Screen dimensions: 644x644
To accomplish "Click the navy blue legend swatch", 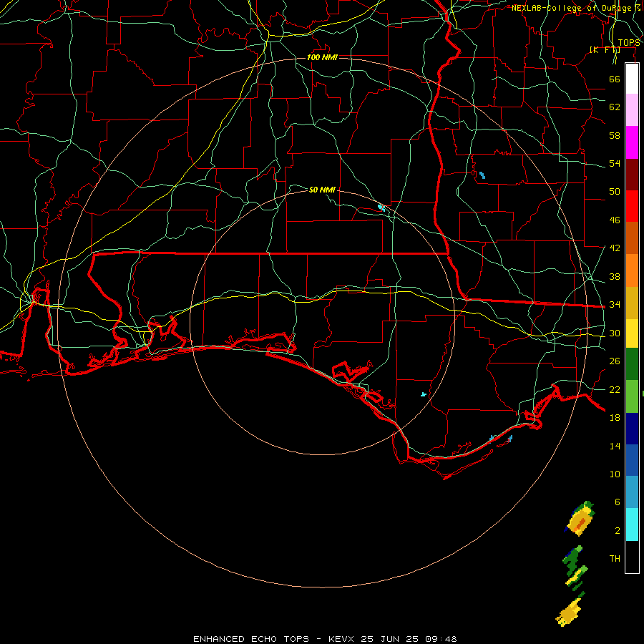I will [632, 429].
